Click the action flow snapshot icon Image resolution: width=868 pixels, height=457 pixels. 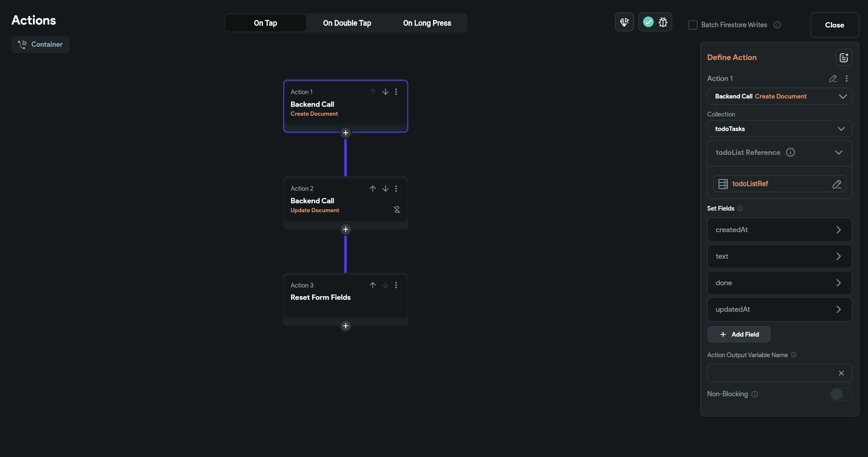(624, 22)
